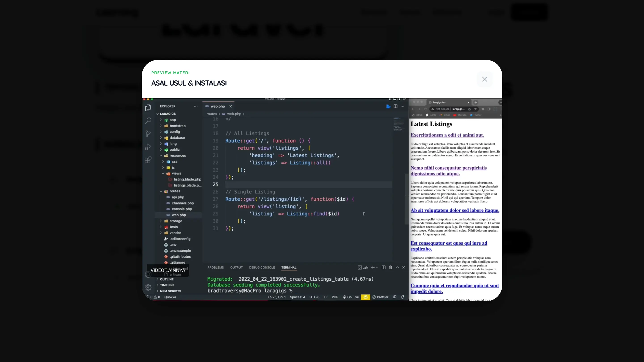Expand the OUTLINE section
The height and width of the screenshot is (362, 644).
point(167,279)
